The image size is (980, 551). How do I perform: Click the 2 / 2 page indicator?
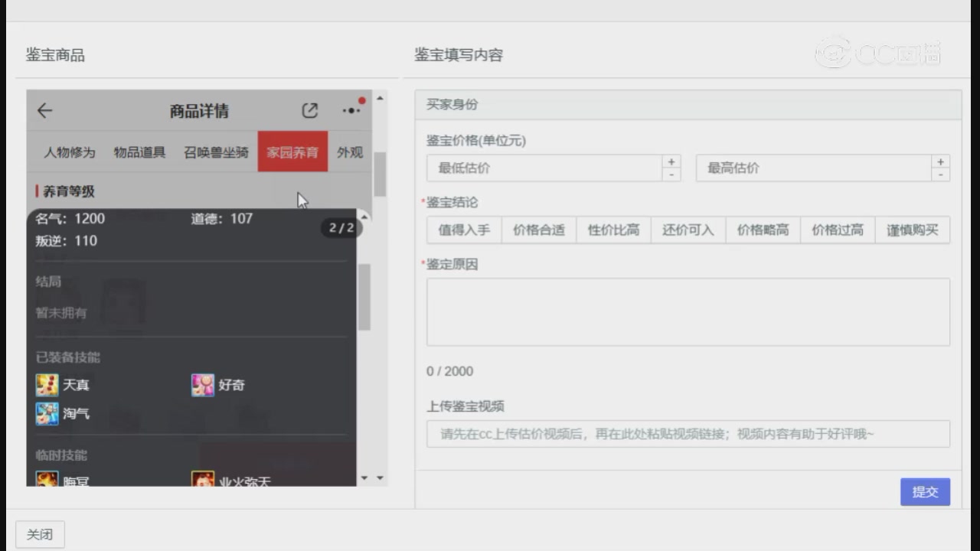click(341, 227)
